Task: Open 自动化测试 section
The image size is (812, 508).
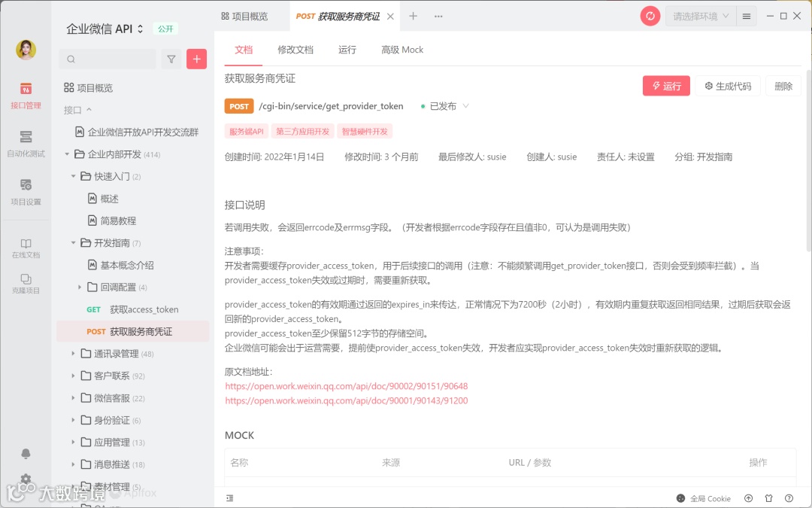Action: [26, 144]
